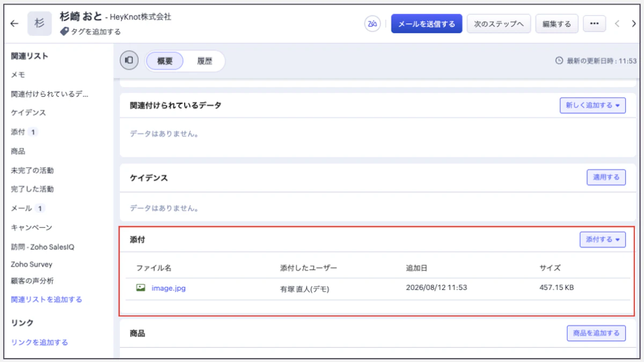Click 商品を追加する button
The width and height of the screenshot is (644, 362).
tap(596, 333)
